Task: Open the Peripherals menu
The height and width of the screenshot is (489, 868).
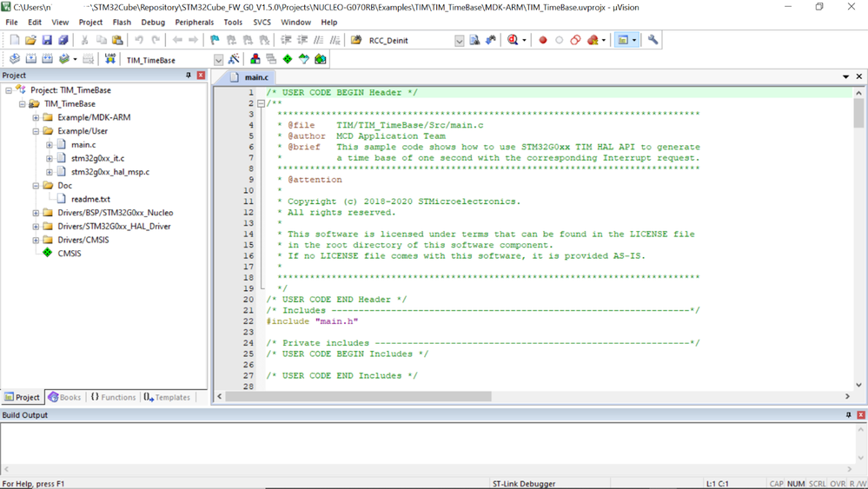Action: click(195, 22)
